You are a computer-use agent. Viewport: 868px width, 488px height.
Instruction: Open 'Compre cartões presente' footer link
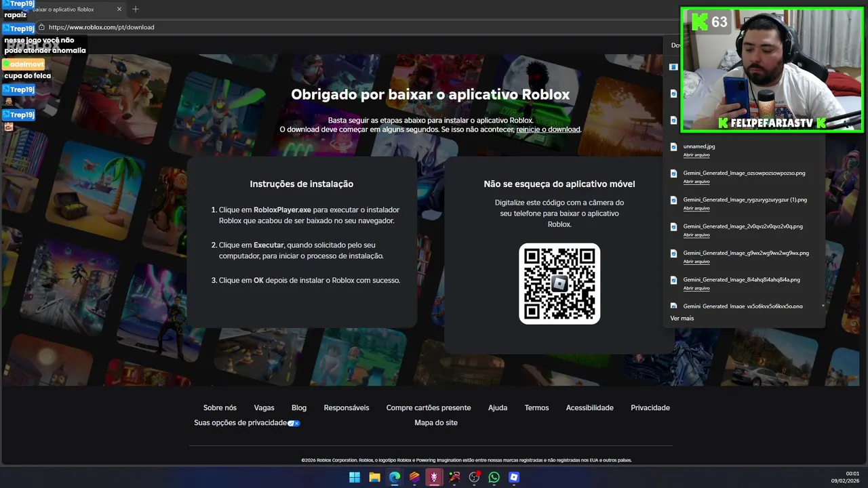point(429,408)
